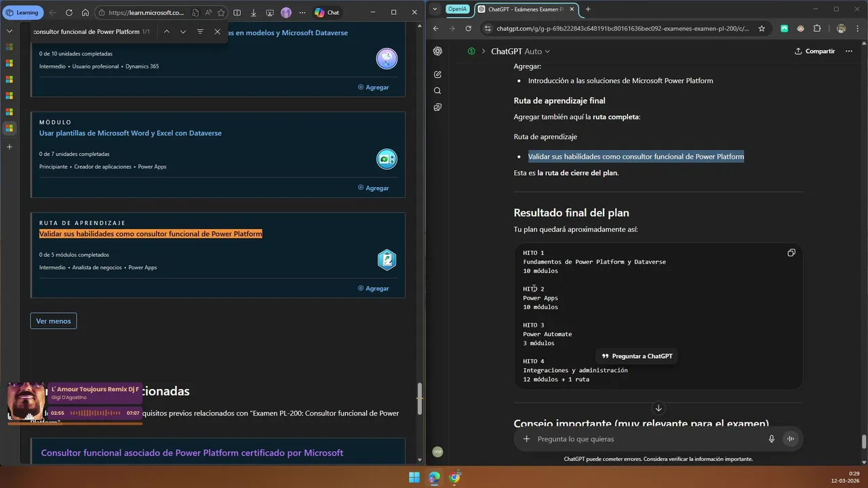Click the 'Pregunta lo que quieras' input
Image resolution: width=868 pixels, height=488 pixels.
[648, 439]
